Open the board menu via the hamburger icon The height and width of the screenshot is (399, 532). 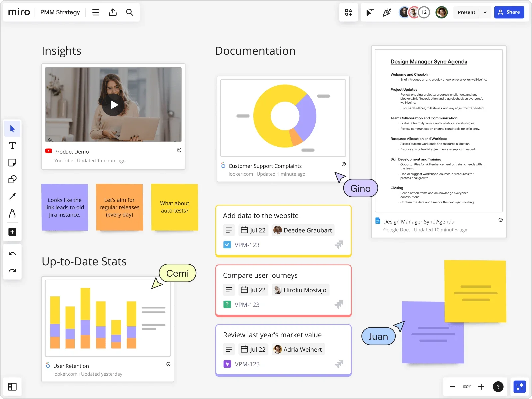pyautogui.click(x=96, y=12)
